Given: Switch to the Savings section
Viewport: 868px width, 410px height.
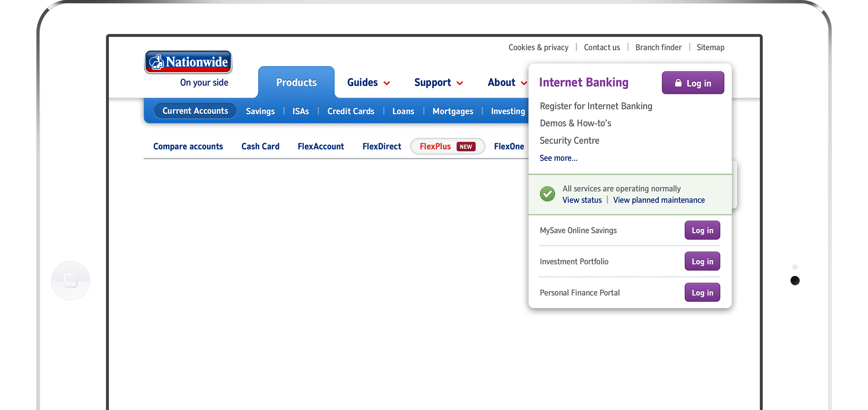Looking at the screenshot, I should (x=260, y=111).
